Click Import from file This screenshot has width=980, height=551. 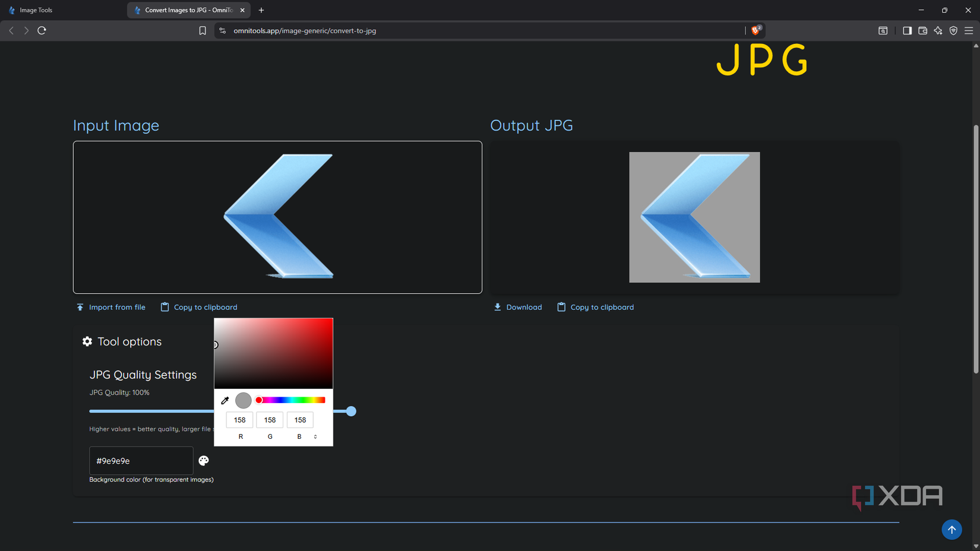(110, 307)
